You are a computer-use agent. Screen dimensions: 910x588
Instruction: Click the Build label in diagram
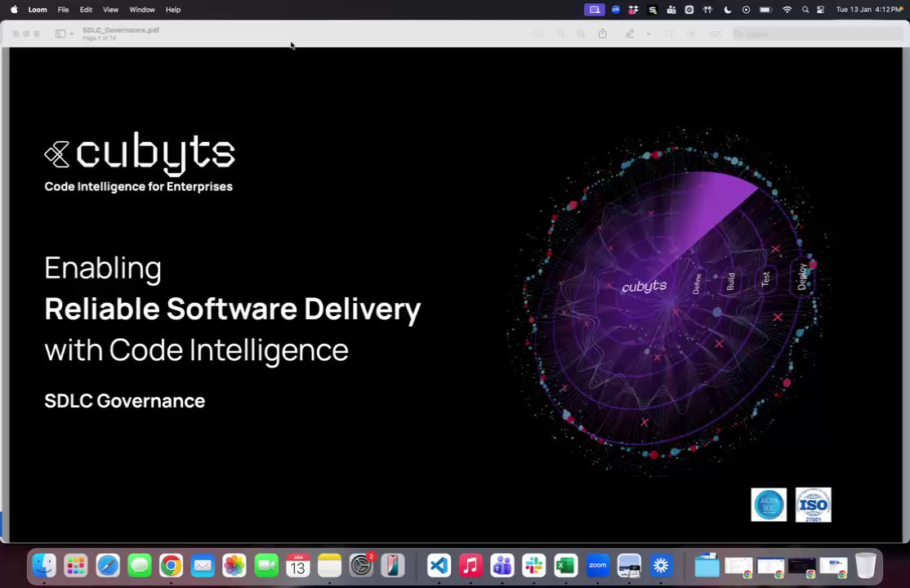coord(730,282)
